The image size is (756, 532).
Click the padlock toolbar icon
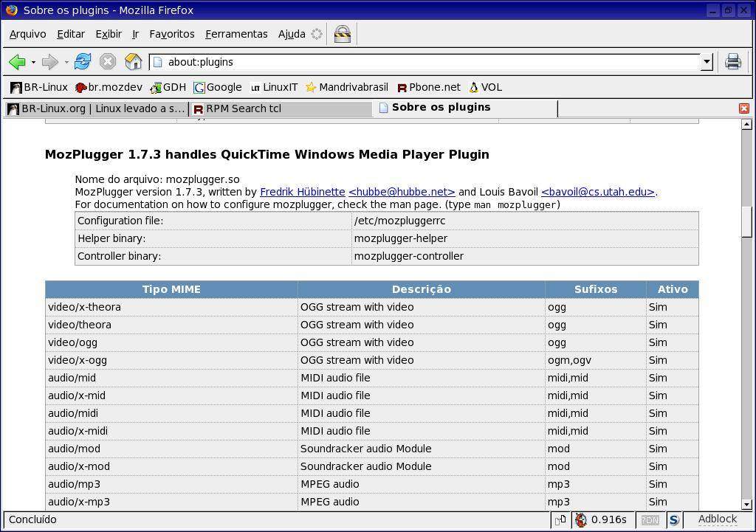[343, 34]
